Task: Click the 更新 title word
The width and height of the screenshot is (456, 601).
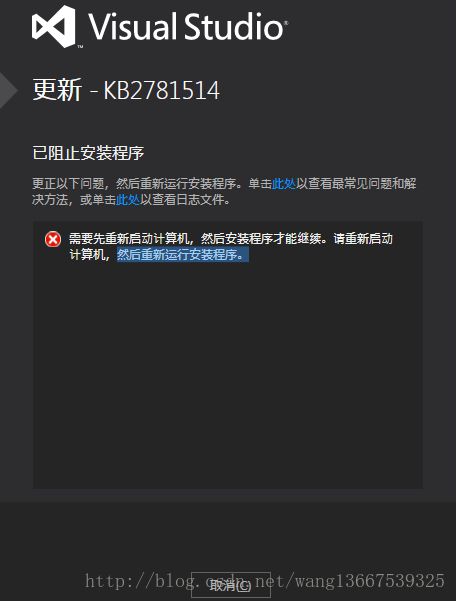Action: click(x=57, y=90)
